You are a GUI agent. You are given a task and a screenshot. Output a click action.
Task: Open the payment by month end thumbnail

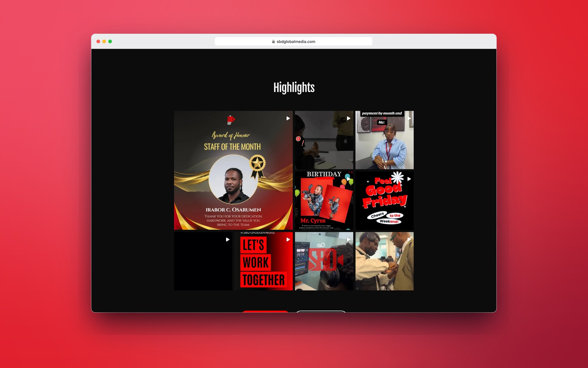click(x=384, y=140)
